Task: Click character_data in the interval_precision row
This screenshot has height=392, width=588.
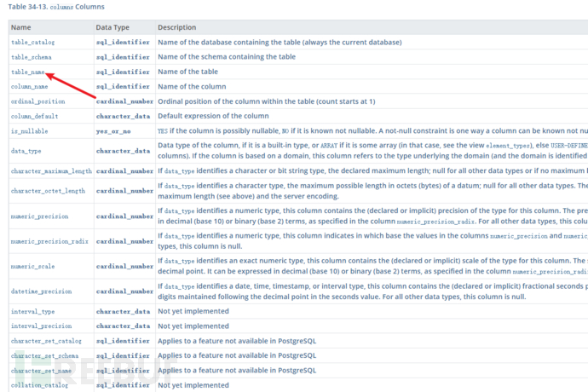Action: point(123,326)
